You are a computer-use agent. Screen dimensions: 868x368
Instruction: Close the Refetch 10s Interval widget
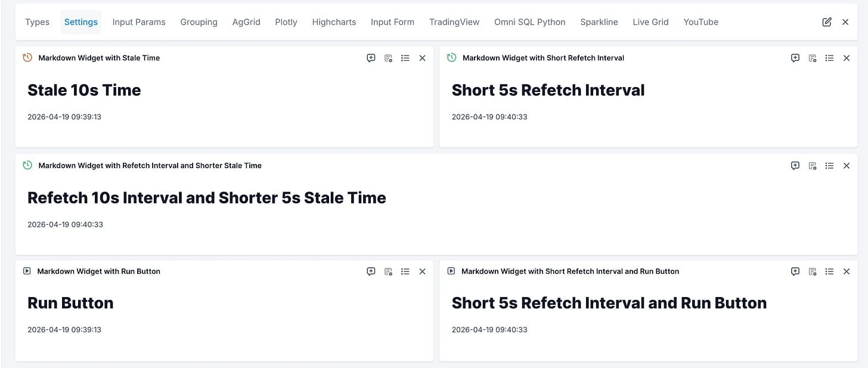point(847,165)
